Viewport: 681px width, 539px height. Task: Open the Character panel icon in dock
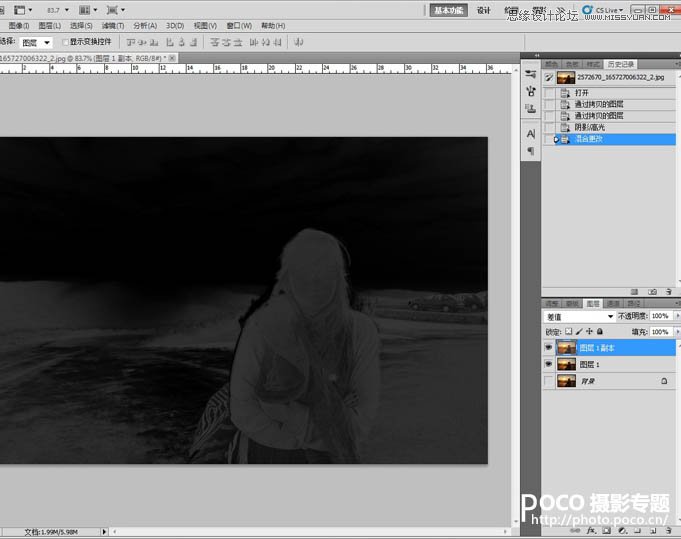coord(531,133)
